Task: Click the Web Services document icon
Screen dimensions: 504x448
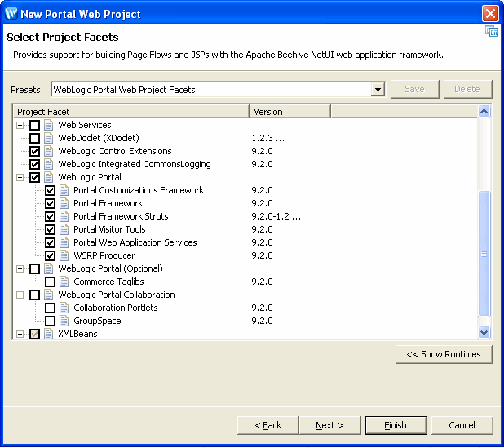Action: (x=49, y=125)
